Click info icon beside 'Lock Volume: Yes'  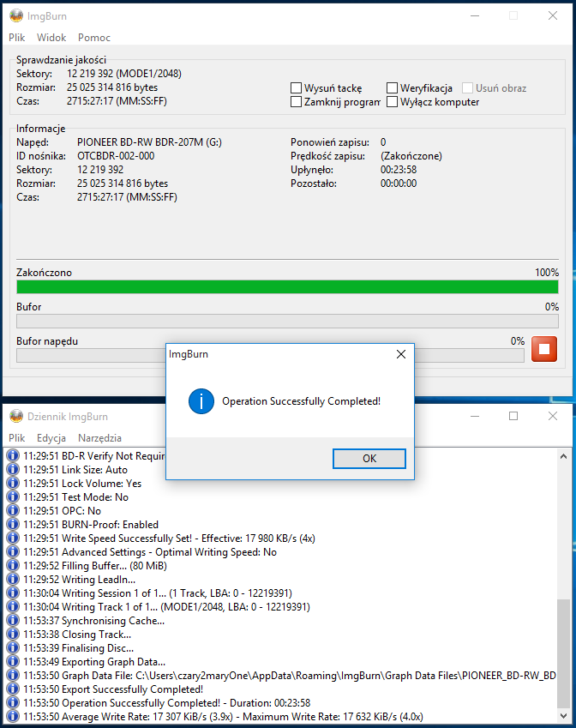13,484
